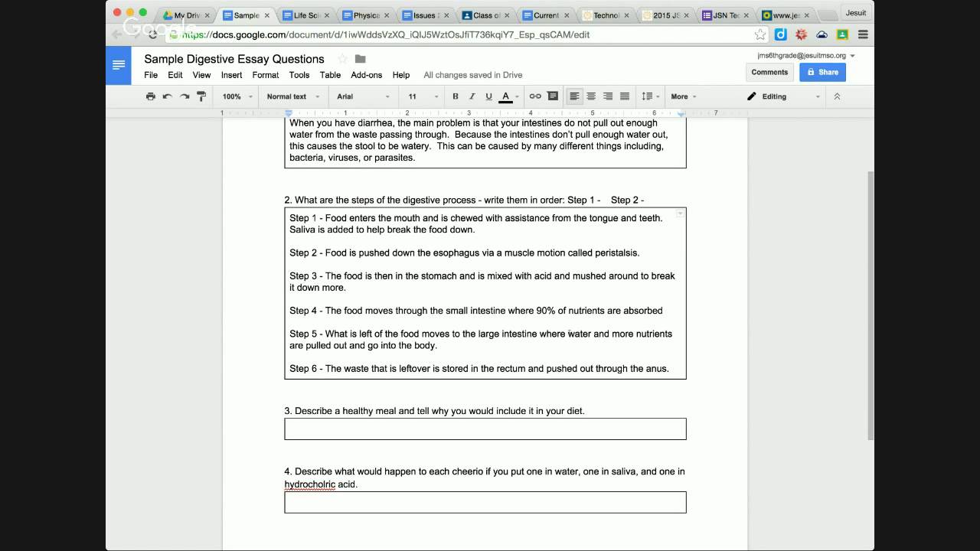Switch to the Technol browser tab
This screenshot has height=551, width=980.
click(x=606, y=15)
